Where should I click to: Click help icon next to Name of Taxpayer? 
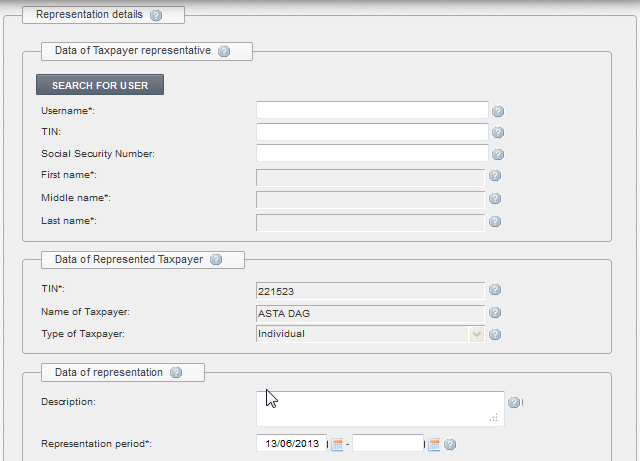click(x=495, y=312)
